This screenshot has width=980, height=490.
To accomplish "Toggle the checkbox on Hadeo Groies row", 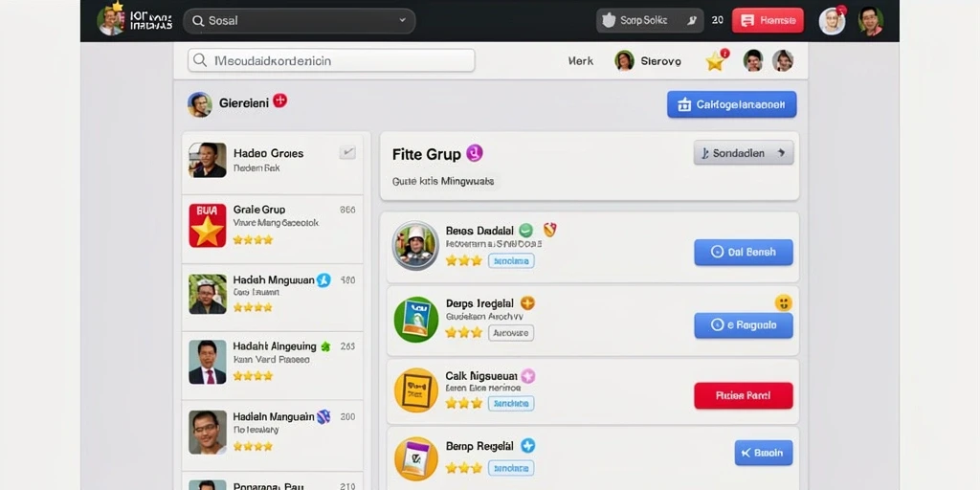I will point(347,152).
